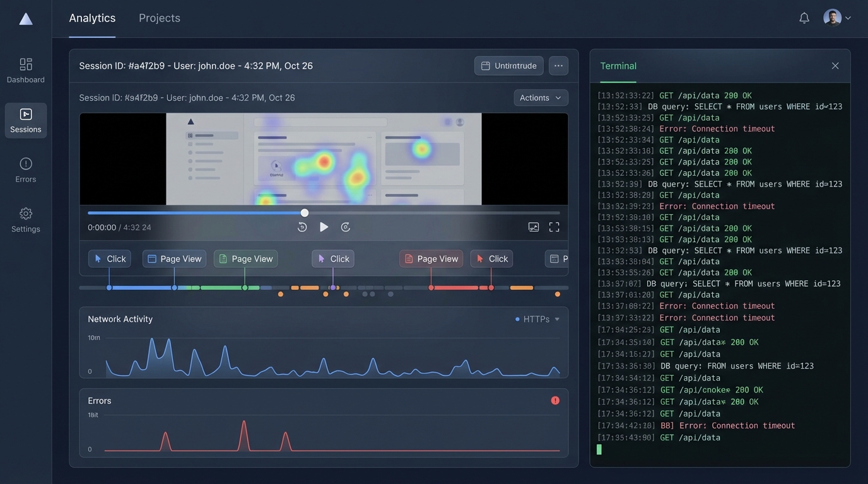Rewind the replay 10 seconds back
This screenshot has height=484, width=868.
click(x=302, y=226)
